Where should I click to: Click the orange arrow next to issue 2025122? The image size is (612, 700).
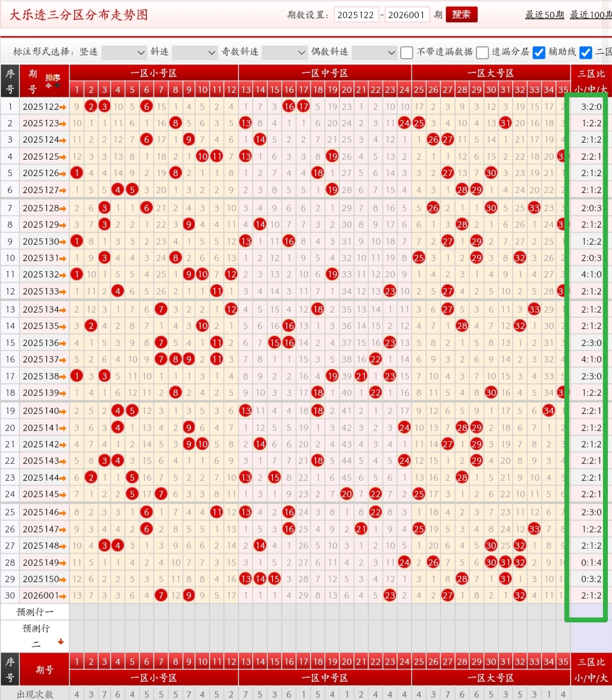(x=63, y=107)
